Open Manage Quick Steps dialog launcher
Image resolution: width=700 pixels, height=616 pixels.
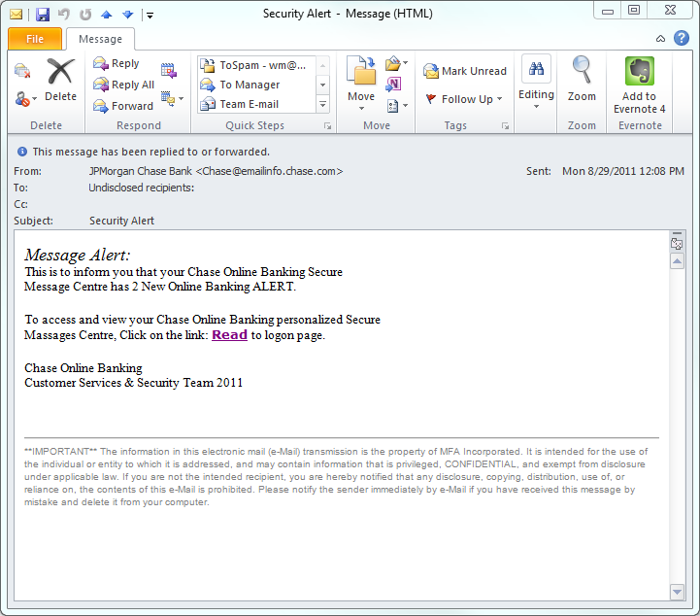click(x=328, y=126)
